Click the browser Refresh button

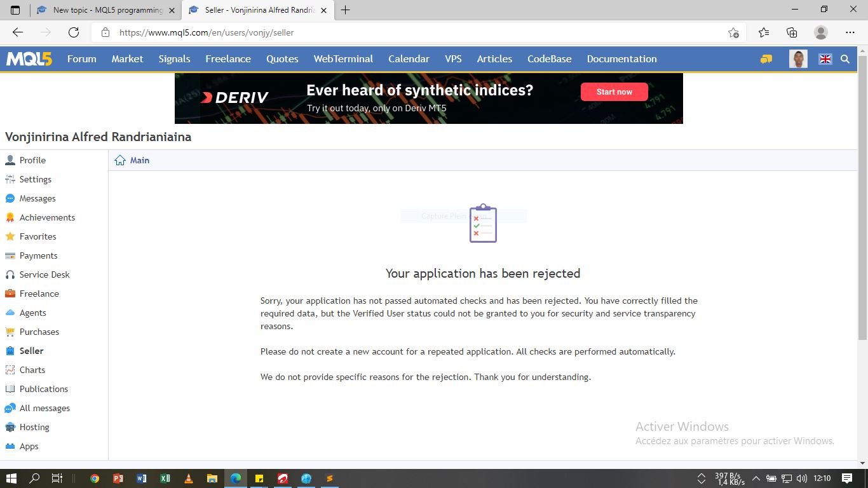click(74, 32)
